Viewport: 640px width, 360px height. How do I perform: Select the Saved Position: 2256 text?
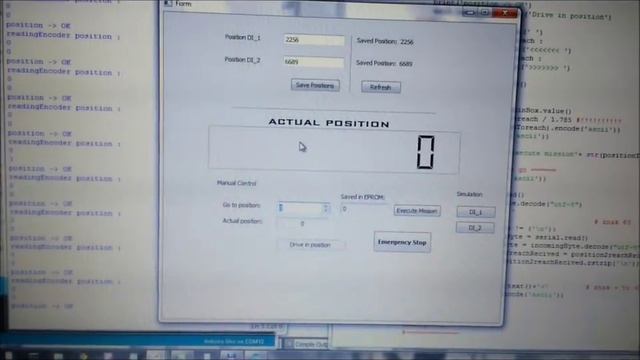(x=385, y=42)
